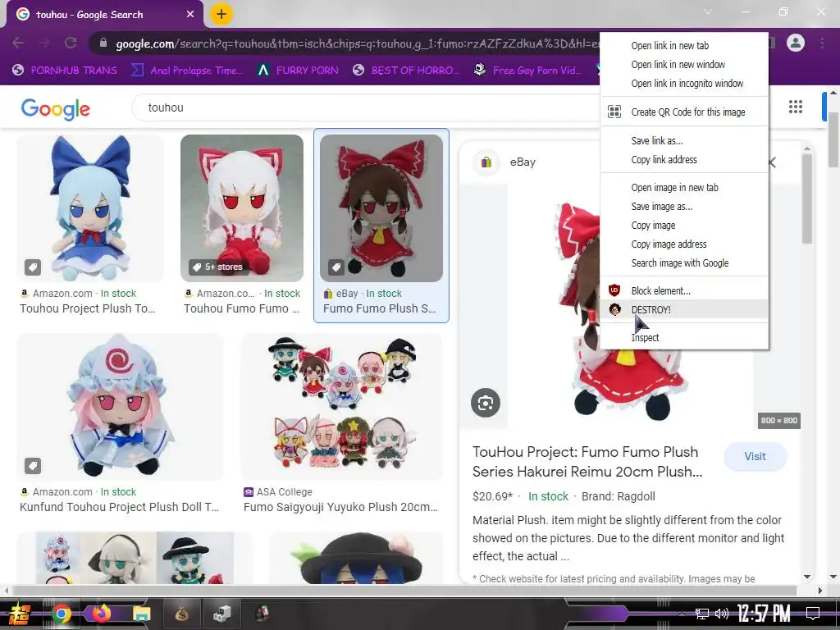This screenshot has width=840, height=630.
Task: Click the eBay shop icon in preview panel
Action: 486,162
